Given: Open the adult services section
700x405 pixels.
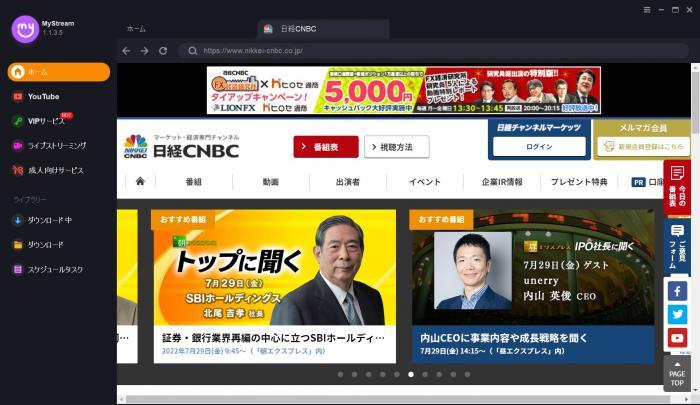Looking at the screenshot, I should (x=48, y=170).
